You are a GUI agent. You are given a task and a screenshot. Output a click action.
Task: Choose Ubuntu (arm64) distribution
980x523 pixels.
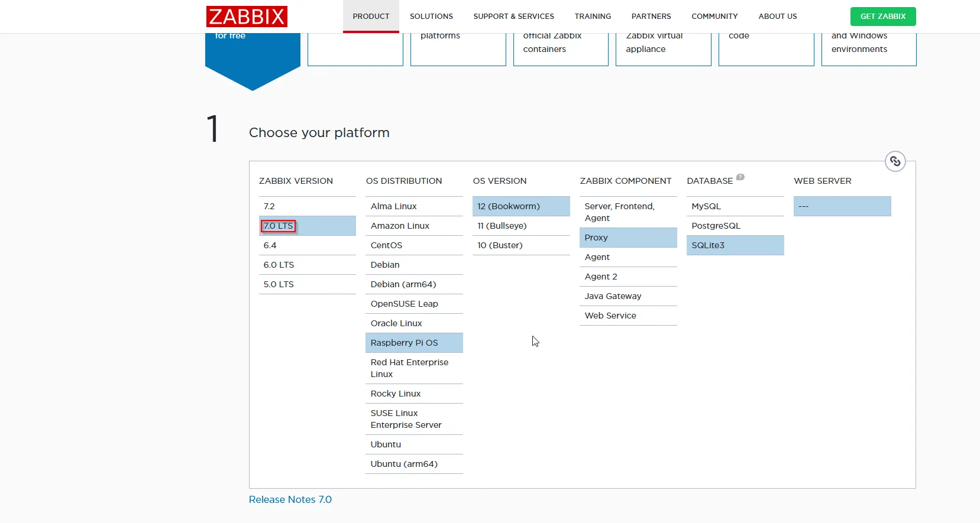click(414, 464)
